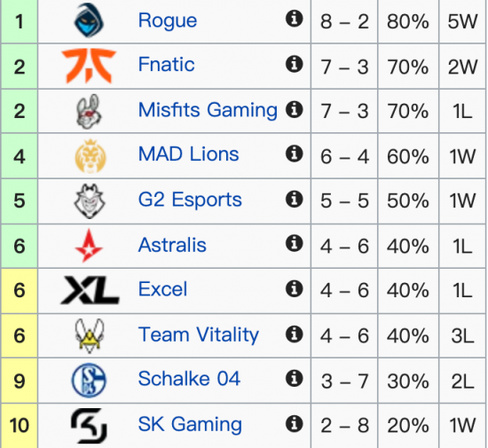Click the Astralis red star logo

(89, 246)
